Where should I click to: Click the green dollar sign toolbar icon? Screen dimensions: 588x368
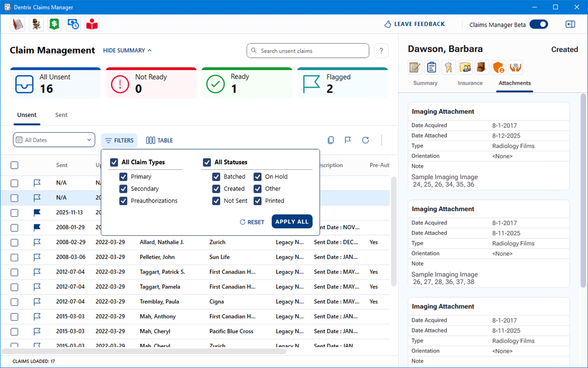(x=54, y=24)
